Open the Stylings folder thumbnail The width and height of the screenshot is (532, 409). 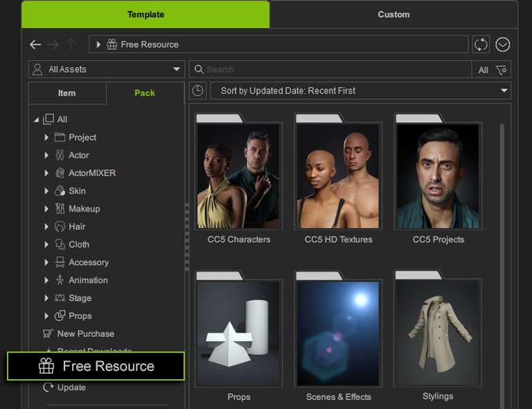coord(437,333)
